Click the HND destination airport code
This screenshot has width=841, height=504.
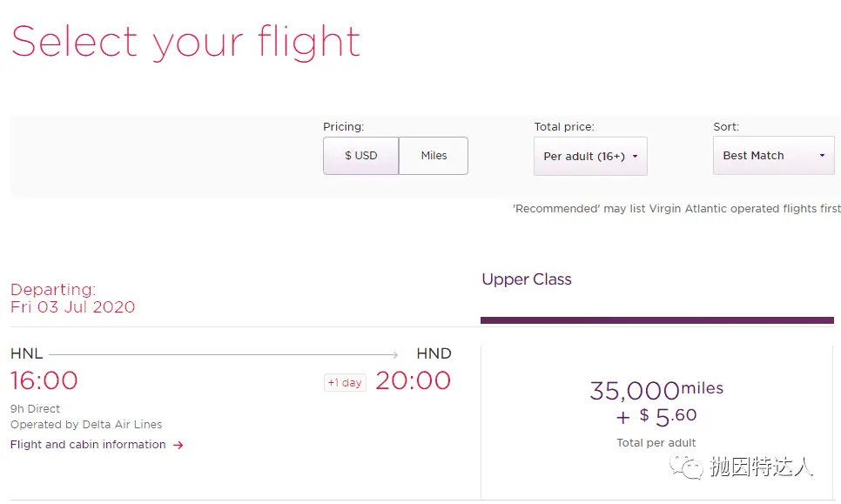[434, 354]
